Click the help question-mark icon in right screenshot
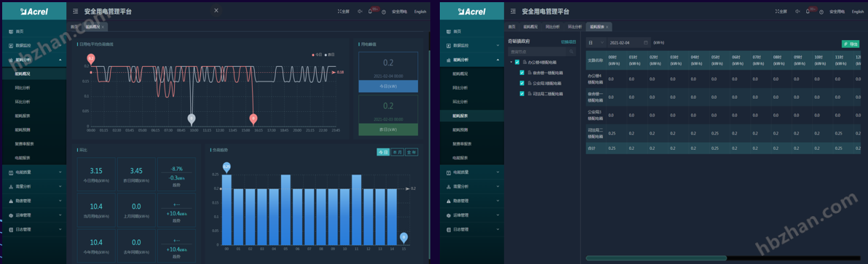This screenshot has width=868, height=264. 821,12
